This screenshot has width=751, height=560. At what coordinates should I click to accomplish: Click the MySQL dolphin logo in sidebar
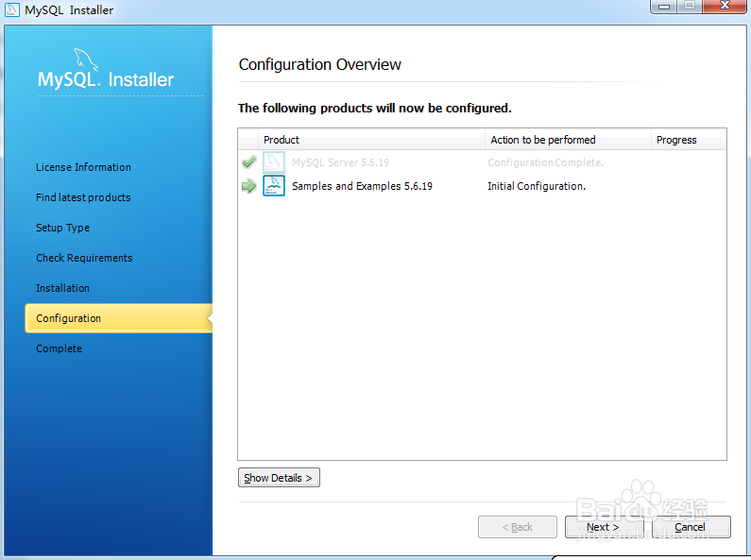(x=86, y=59)
